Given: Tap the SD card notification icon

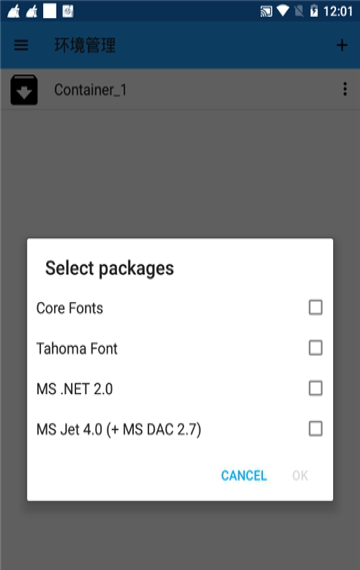Looking at the screenshot, I should click(68, 11).
